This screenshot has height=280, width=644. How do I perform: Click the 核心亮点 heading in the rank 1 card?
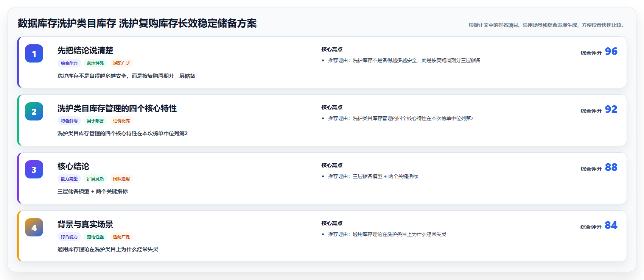point(332,49)
